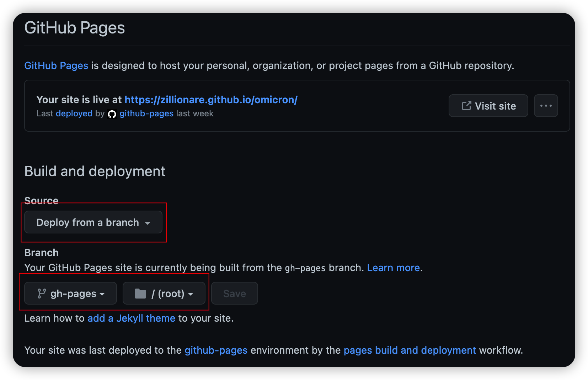Click the external-link icon on Visit site
The height and width of the screenshot is (380, 588).
[466, 106]
